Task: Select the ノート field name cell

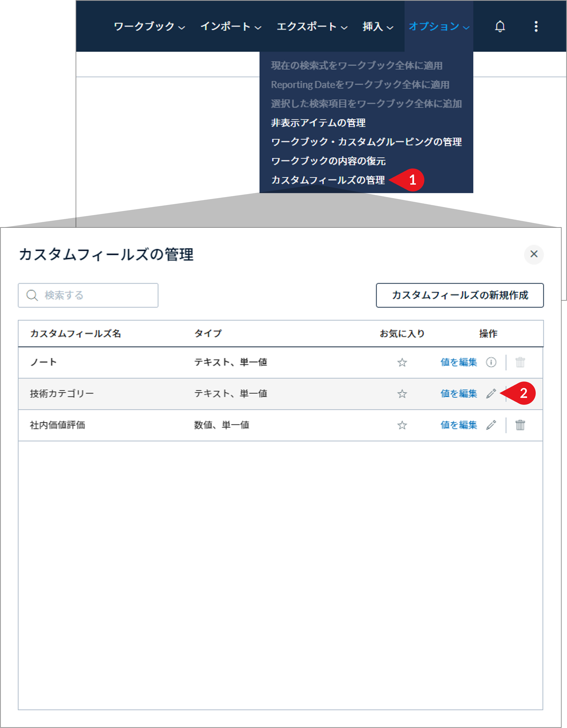Action: pos(43,362)
